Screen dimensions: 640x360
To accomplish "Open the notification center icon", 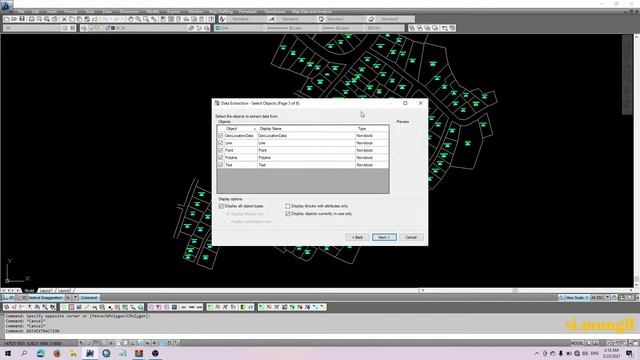I will pos(629,353).
